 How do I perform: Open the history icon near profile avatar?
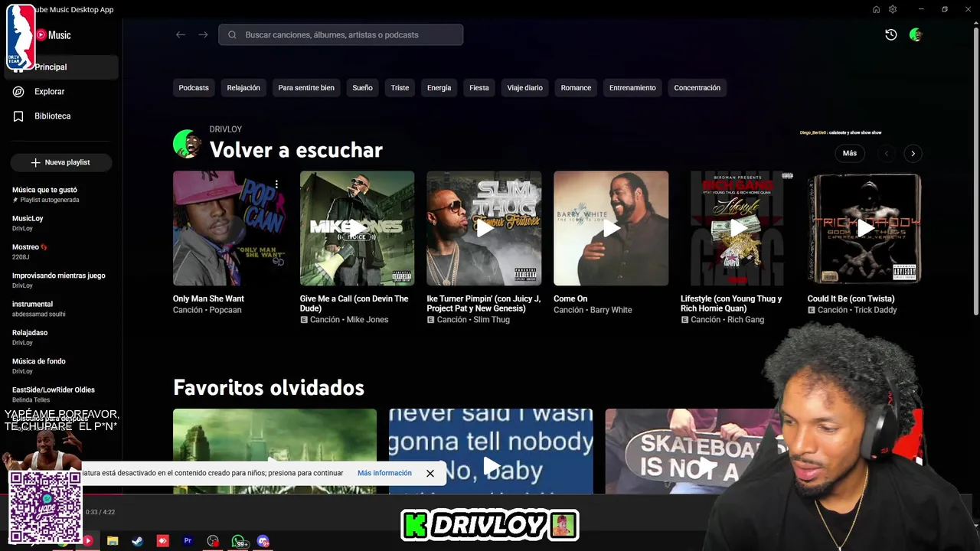[x=890, y=34]
